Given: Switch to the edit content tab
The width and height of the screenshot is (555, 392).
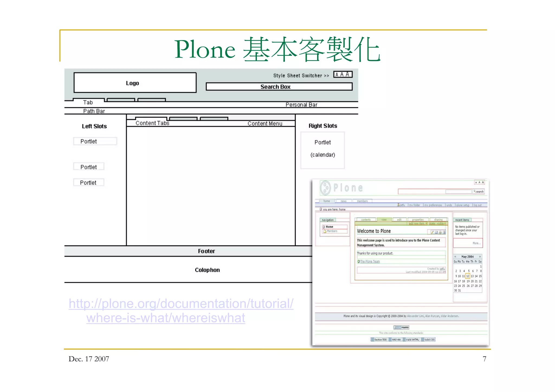Looking at the screenshot, I should pyautogui.click(x=399, y=220).
